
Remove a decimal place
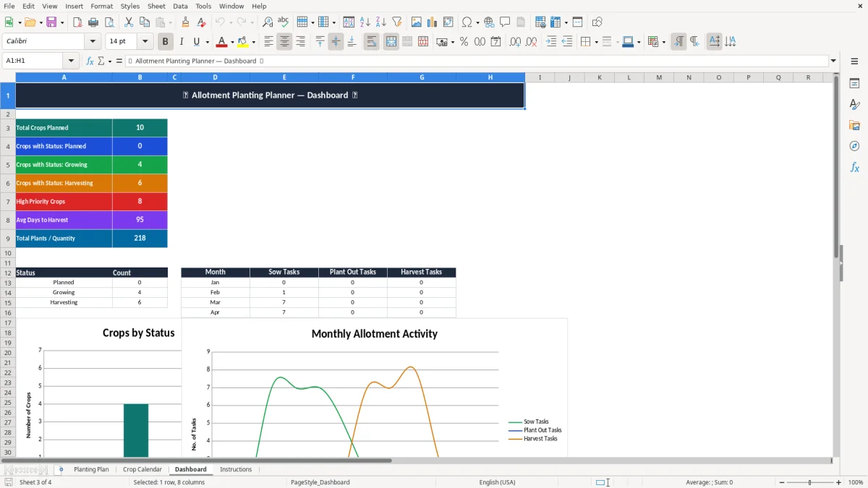[x=531, y=42]
